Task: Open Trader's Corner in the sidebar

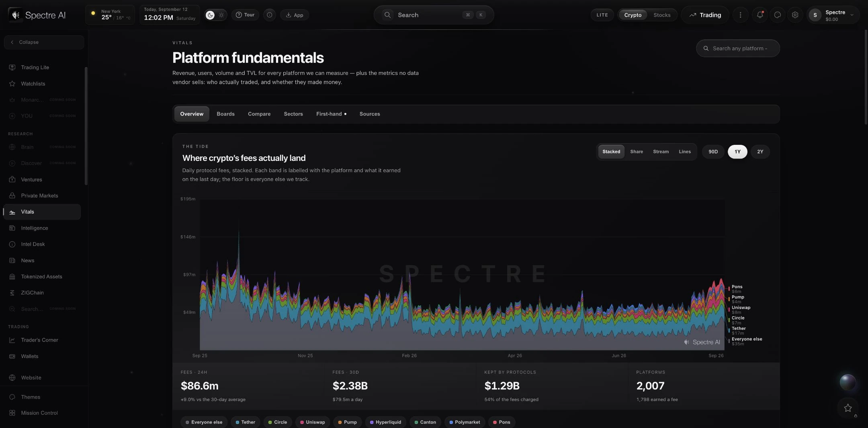Action: pyautogui.click(x=42, y=340)
